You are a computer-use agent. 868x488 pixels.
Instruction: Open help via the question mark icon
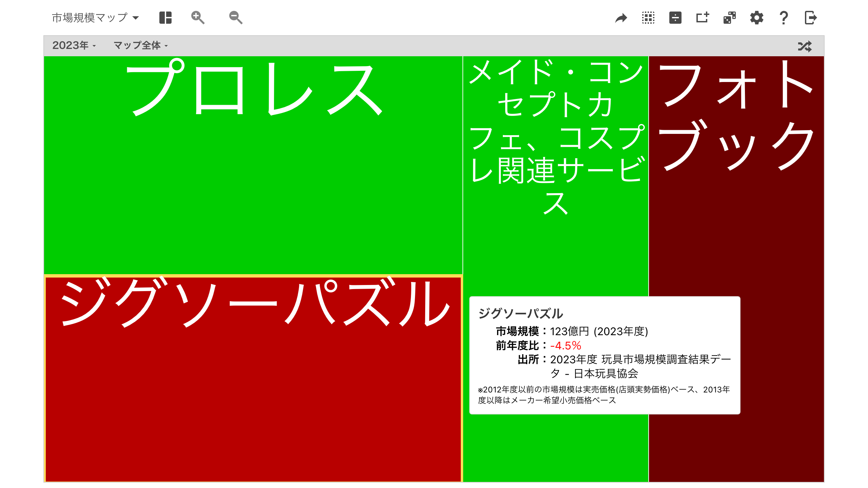click(x=784, y=18)
